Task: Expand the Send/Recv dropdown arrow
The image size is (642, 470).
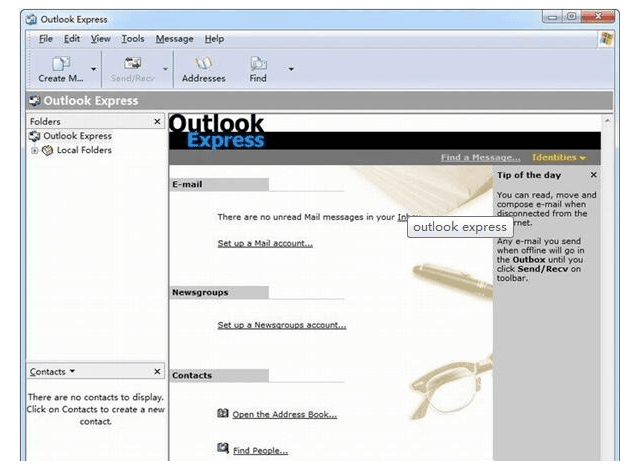Action: tap(165, 69)
